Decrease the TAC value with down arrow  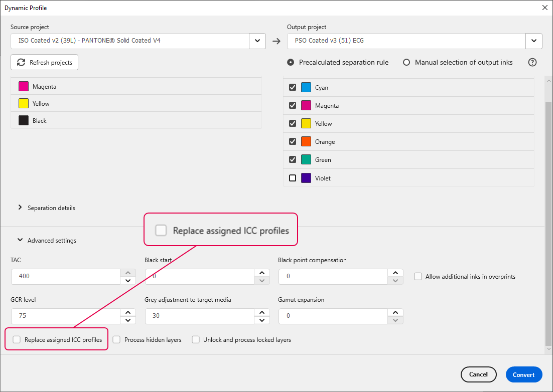pos(128,281)
